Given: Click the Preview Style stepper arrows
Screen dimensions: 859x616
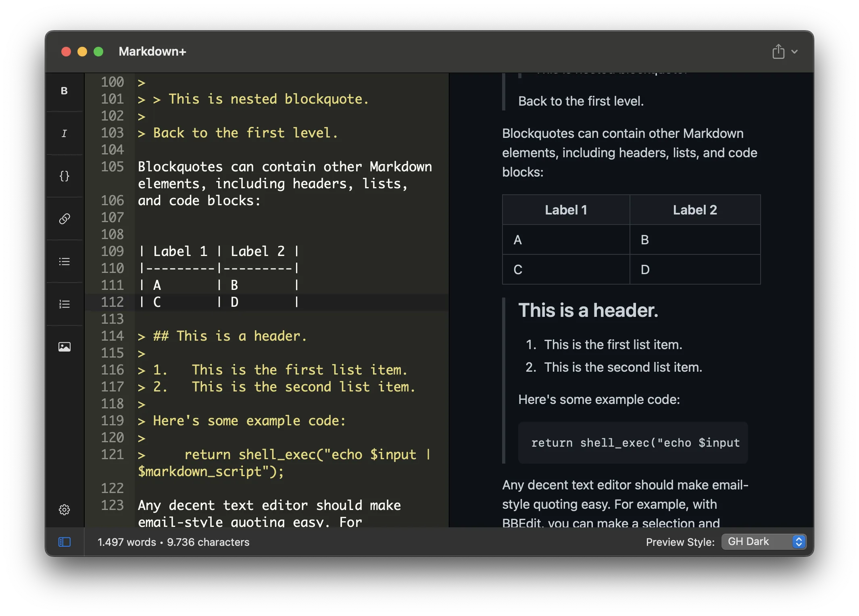Looking at the screenshot, I should coord(799,542).
